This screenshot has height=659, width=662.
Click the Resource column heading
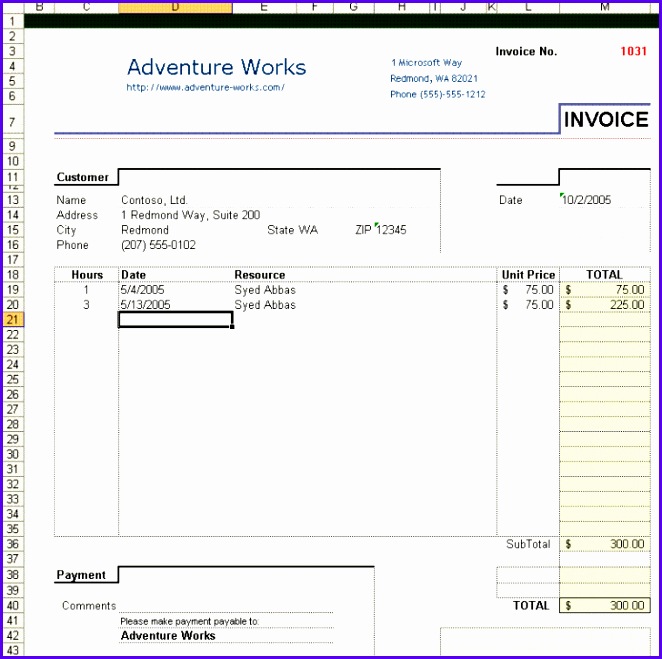[260, 275]
